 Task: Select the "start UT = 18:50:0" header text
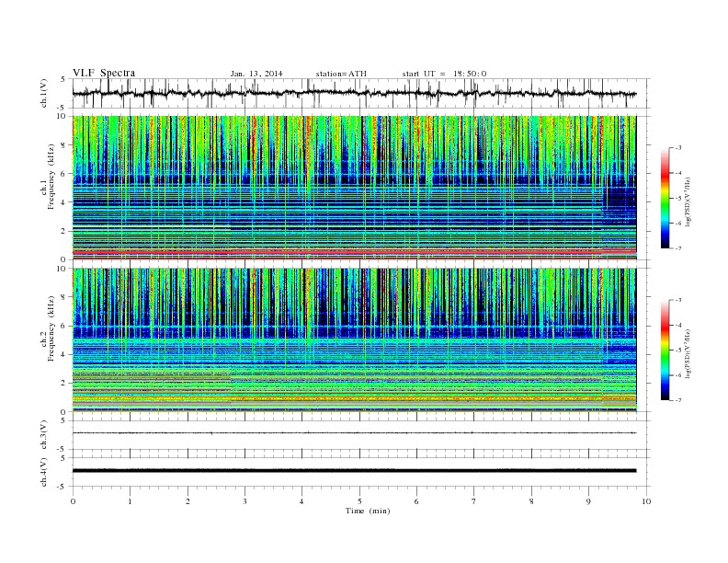444,74
